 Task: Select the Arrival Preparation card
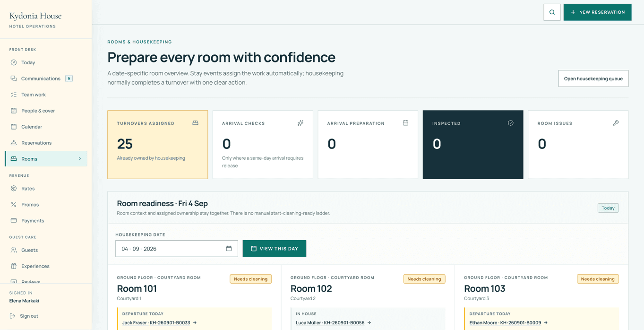pos(368,145)
